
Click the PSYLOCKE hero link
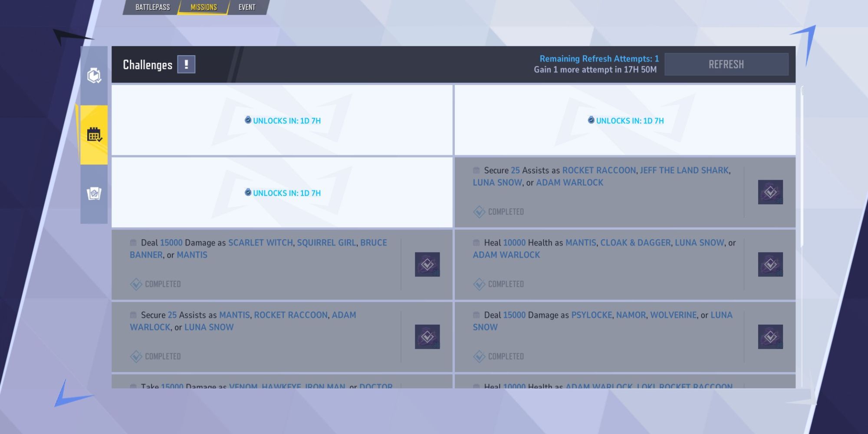tap(592, 315)
